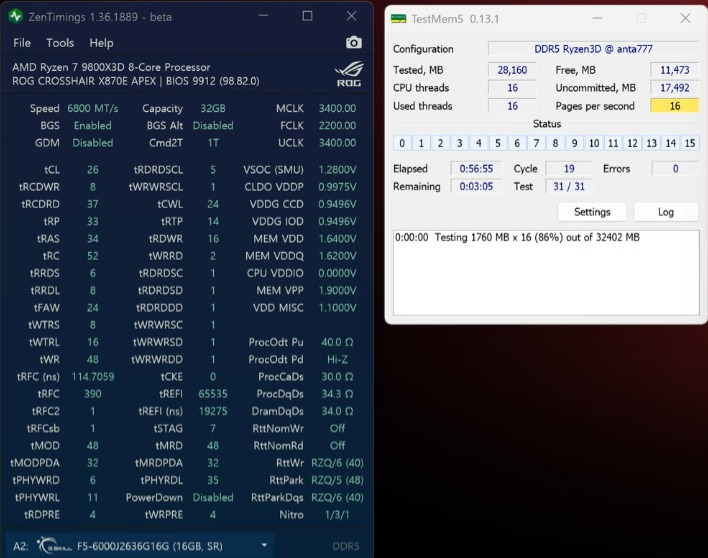This screenshot has height=558, width=708.
Task: Click the Cycle value 19 field
Action: click(x=569, y=168)
